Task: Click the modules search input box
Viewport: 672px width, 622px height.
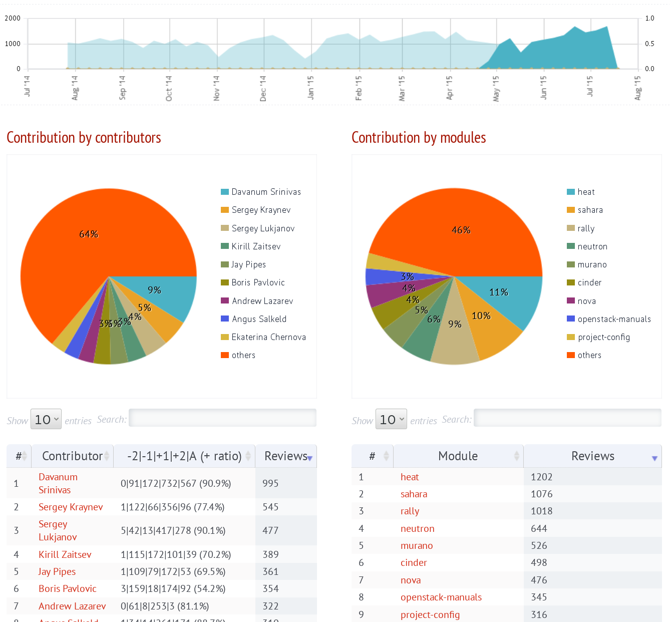Action: tap(567, 418)
